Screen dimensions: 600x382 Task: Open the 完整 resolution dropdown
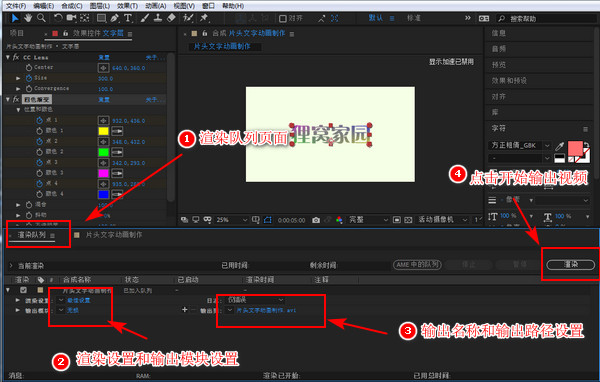click(368, 220)
